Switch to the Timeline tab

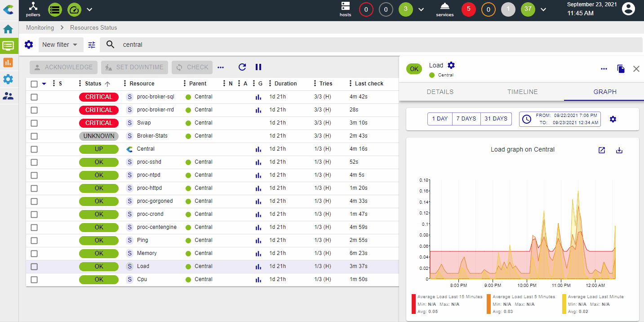tap(522, 92)
